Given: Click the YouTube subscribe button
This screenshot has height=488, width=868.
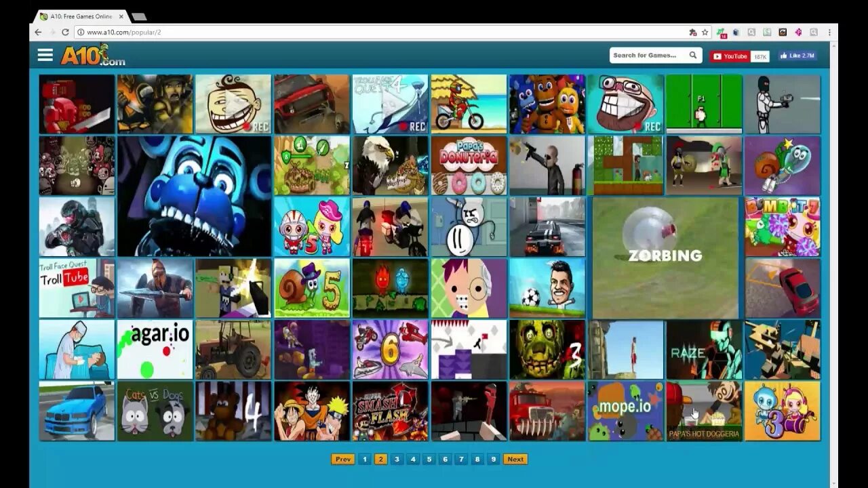Looking at the screenshot, I should pos(730,56).
